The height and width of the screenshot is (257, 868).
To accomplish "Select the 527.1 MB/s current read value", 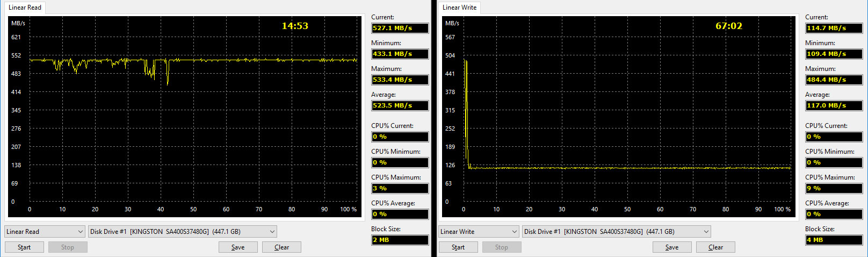I will pos(400,28).
